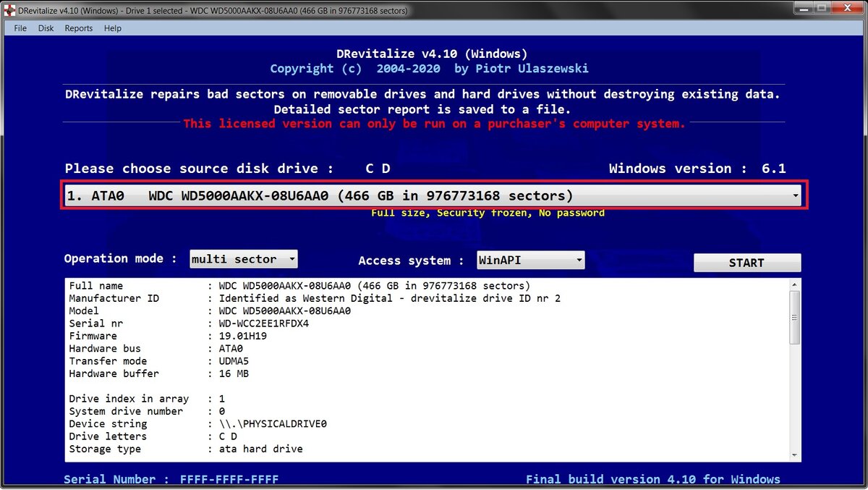Click 'Final build version 4.10 for Windows' text

pos(653,479)
